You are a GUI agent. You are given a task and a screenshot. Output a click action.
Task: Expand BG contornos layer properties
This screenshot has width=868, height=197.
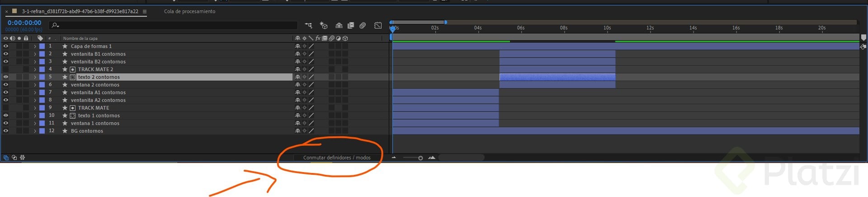click(35, 131)
